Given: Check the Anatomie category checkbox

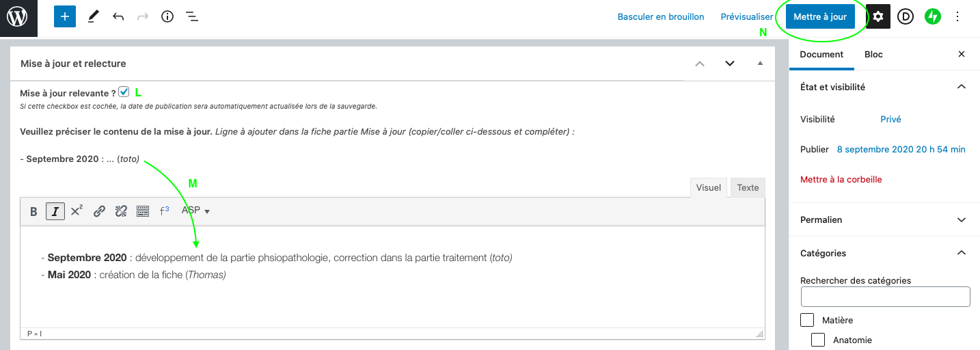Looking at the screenshot, I should tap(818, 340).
